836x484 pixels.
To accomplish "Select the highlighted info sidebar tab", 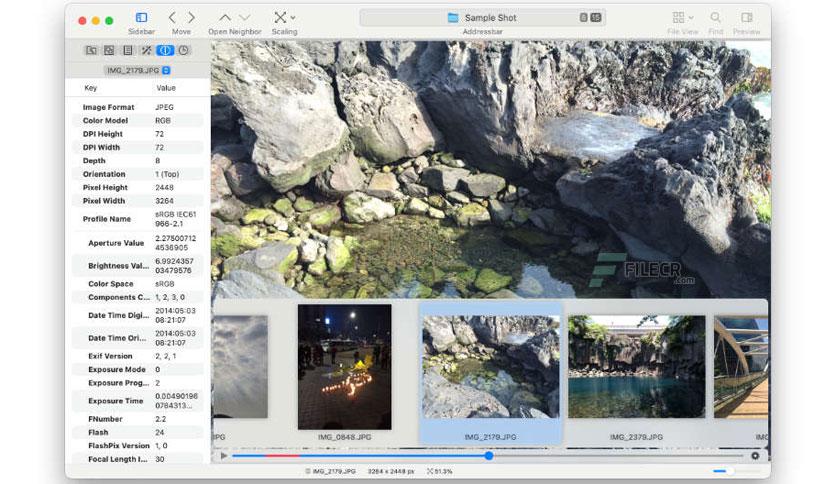I will pyautogui.click(x=165, y=50).
